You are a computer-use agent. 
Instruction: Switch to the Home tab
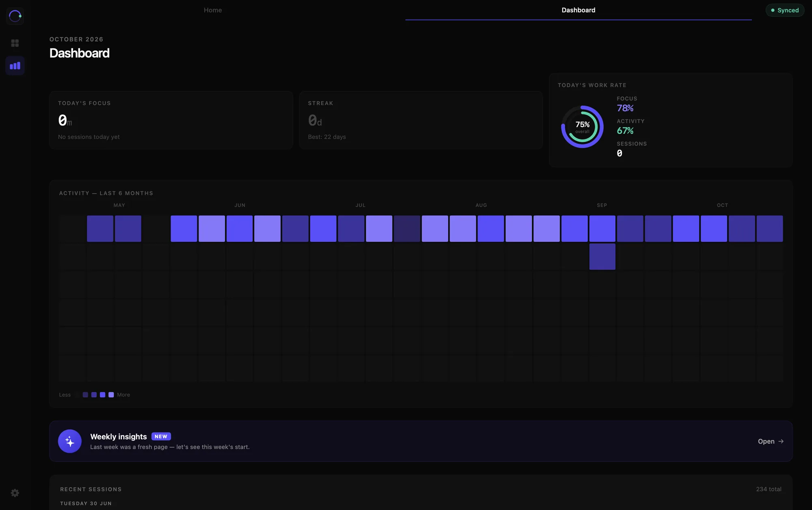pyautogui.click(x=213, y=10)
